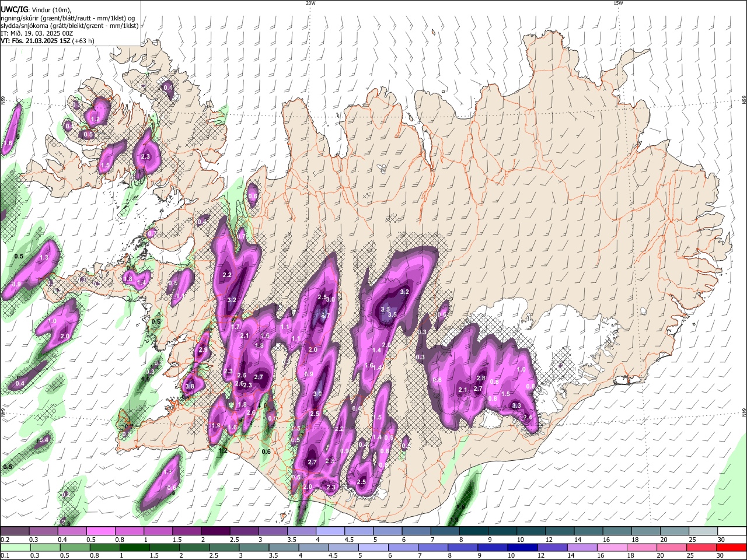Image resolution: width=747 pixels, height=560 pixels.
Task: Pick the darkest green lower swatch above label 1
Action: point(134,547)
